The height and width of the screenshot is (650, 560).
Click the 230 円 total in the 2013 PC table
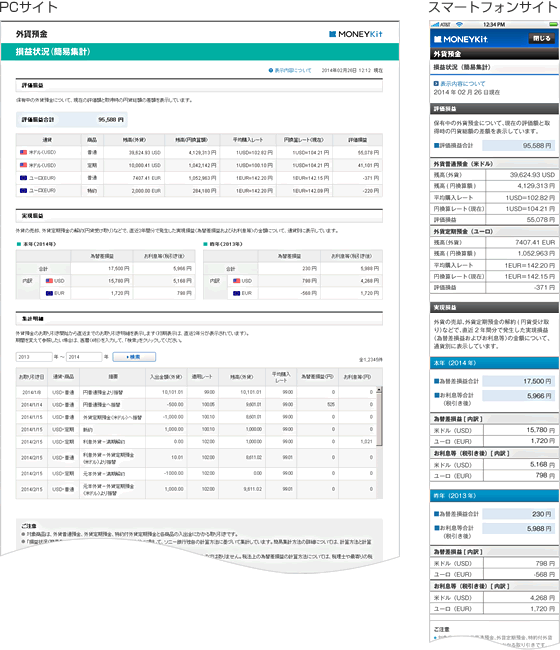point(309,269)
